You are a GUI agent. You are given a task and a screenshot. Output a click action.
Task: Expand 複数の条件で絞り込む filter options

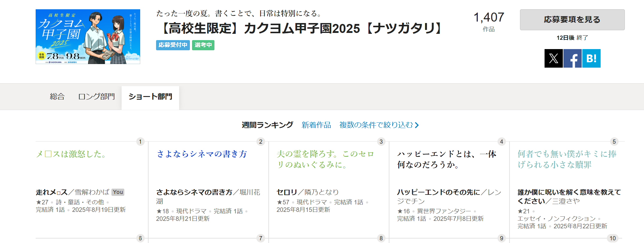[x=379, y=125]
